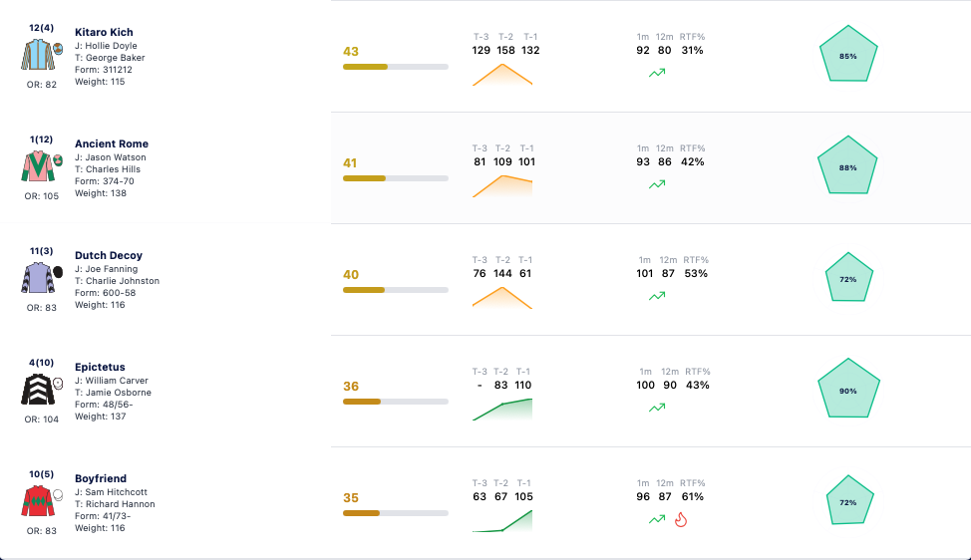Click Epictetus green trending-up arrow icon

click(657, 408)
